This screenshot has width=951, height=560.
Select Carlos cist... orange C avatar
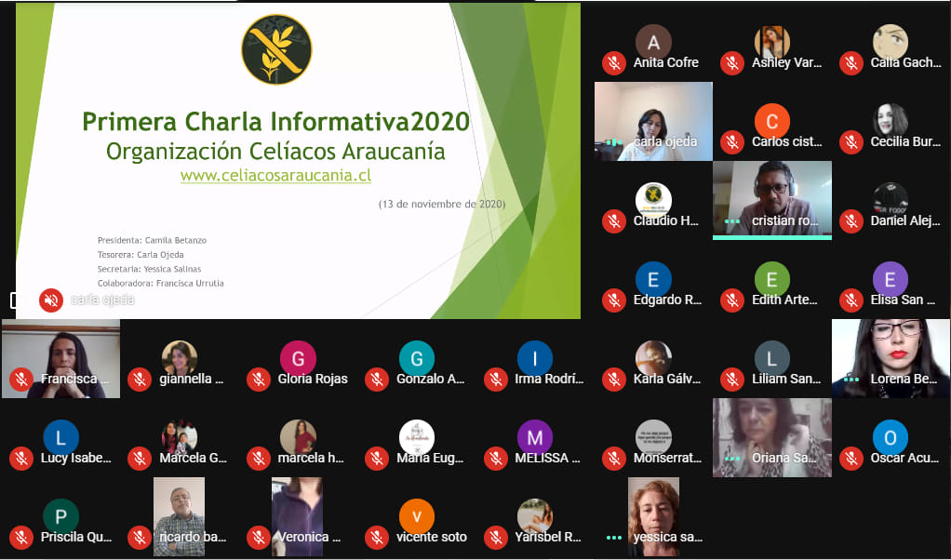coord(771,121)
